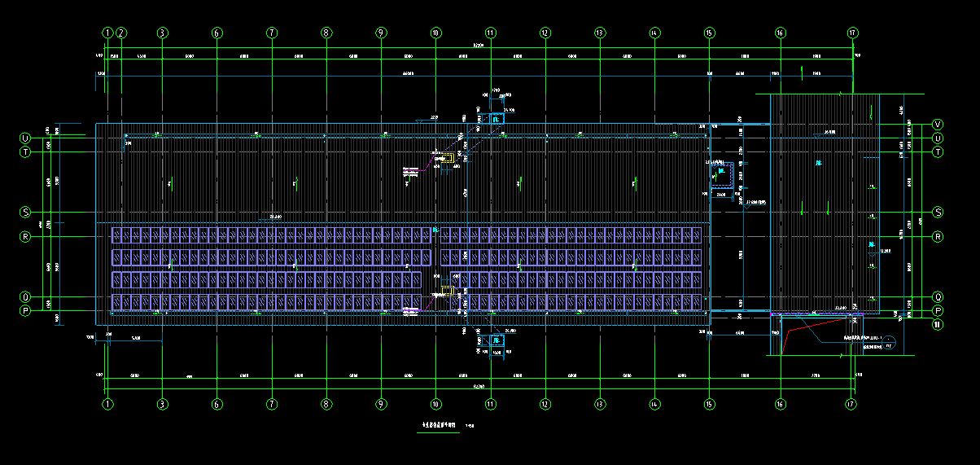The width and height of the screenshot is (980, 465).
Task: Select the red triangular polyline near axis 16
Action: pos(794,330)
